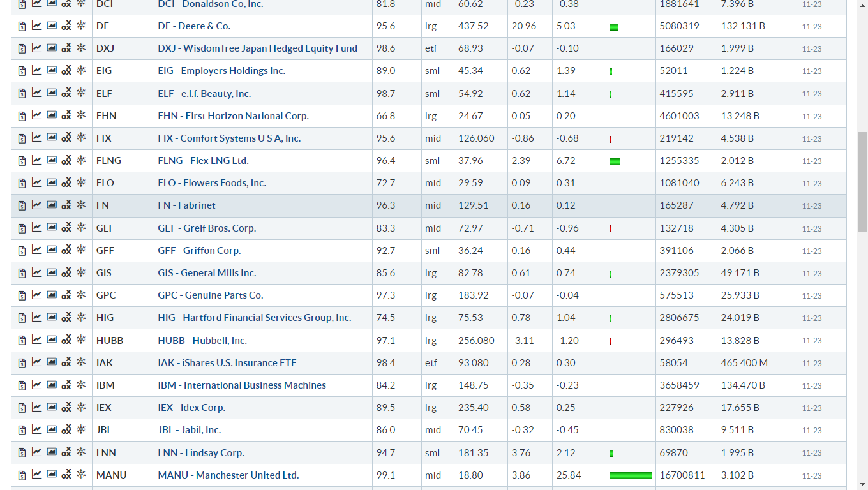Click the 134.470 B market cap for IBM

click(743, 385)
